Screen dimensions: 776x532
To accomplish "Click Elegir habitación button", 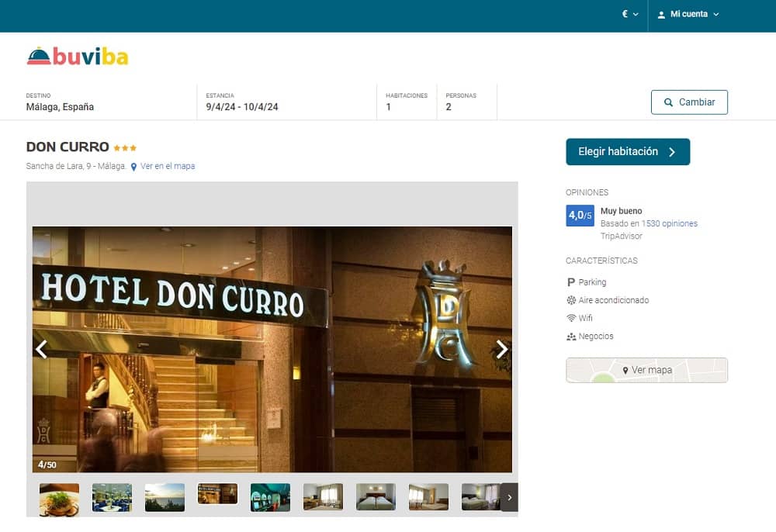I will click(628, 152).
